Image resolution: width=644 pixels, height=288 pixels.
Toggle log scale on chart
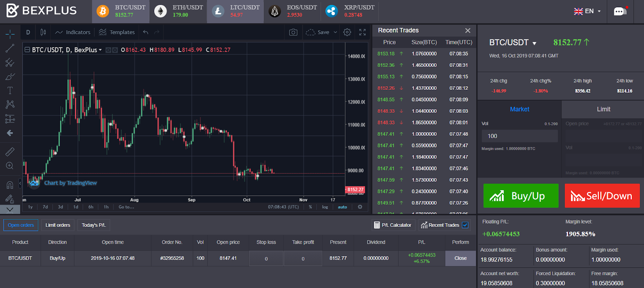pyautogui.click(x=325, y=207)
